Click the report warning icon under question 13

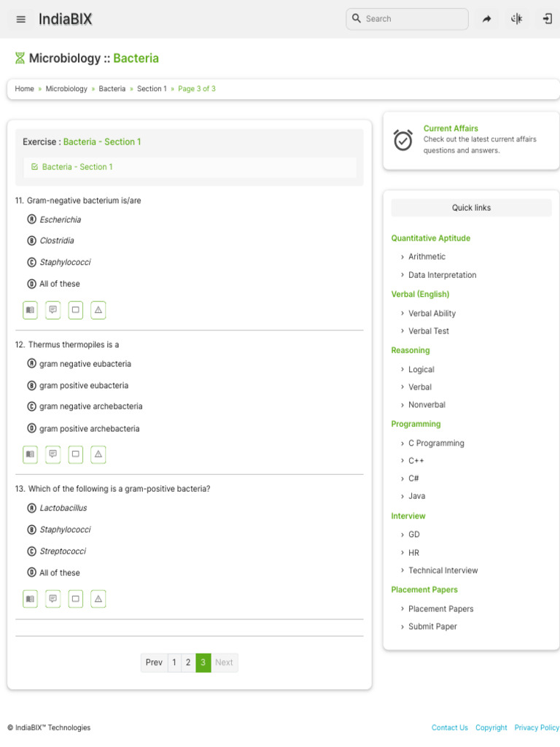[x=98, y=599]
